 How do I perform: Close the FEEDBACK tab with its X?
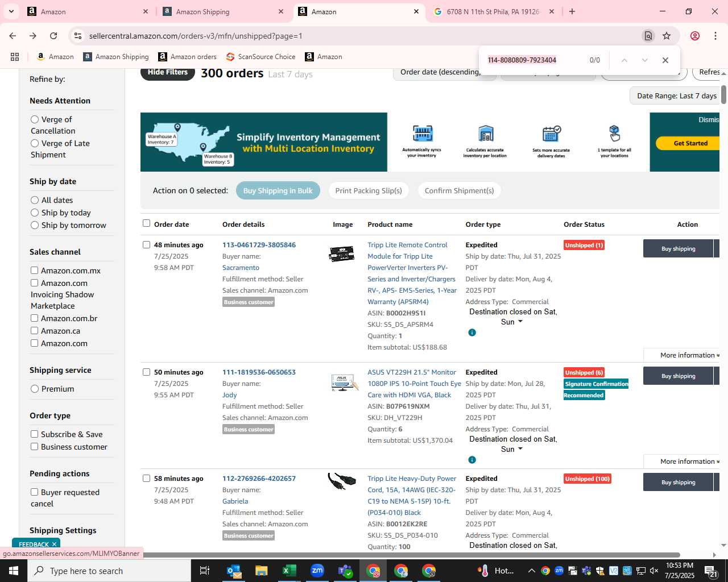tap(55, 544)
